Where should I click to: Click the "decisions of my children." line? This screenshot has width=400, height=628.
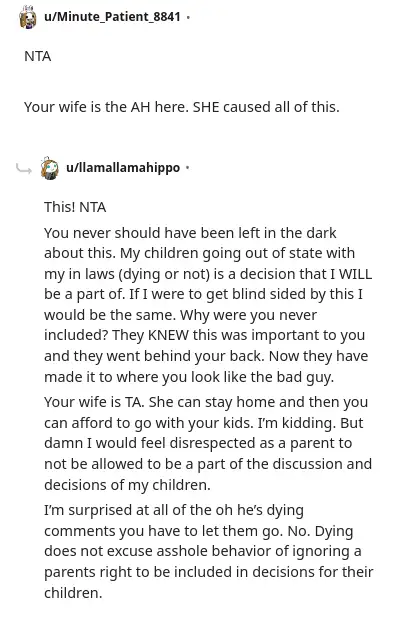coord(127,485)
